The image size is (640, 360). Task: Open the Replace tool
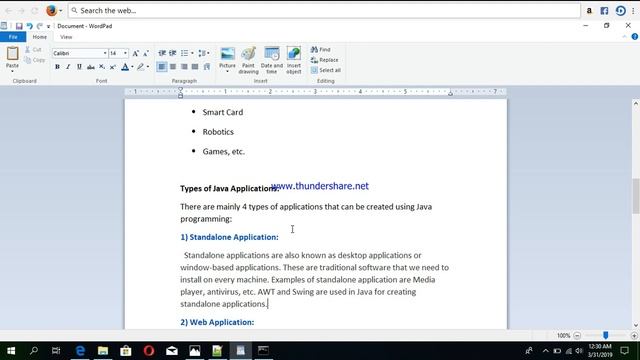click(324, 60)
